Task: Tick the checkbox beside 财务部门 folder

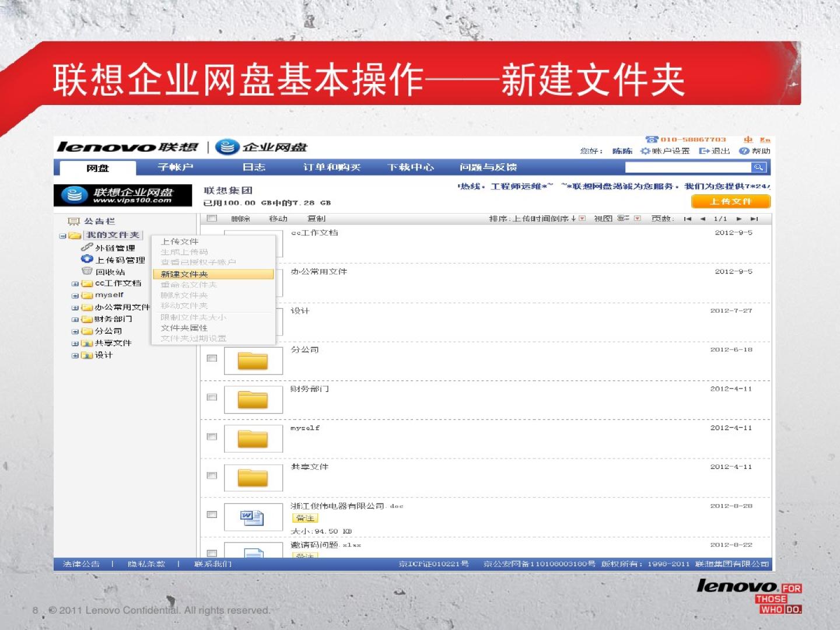Action: tap(212, 397)
